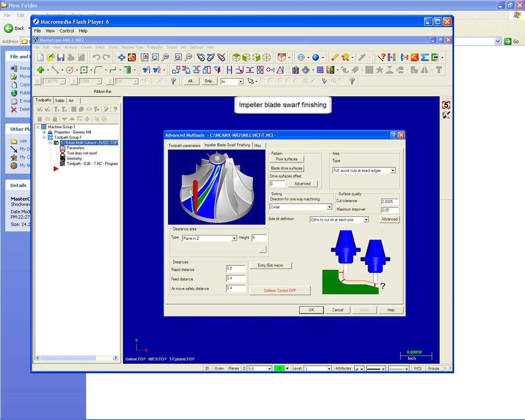
Task: Toggle the 3D mode in status bar
Action: [207, 368]
